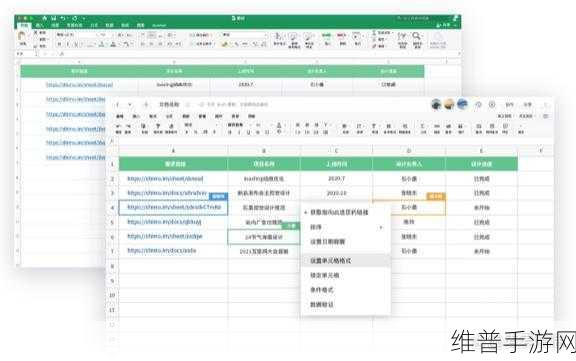Select column C header in the front sheet

coord(336,151)
